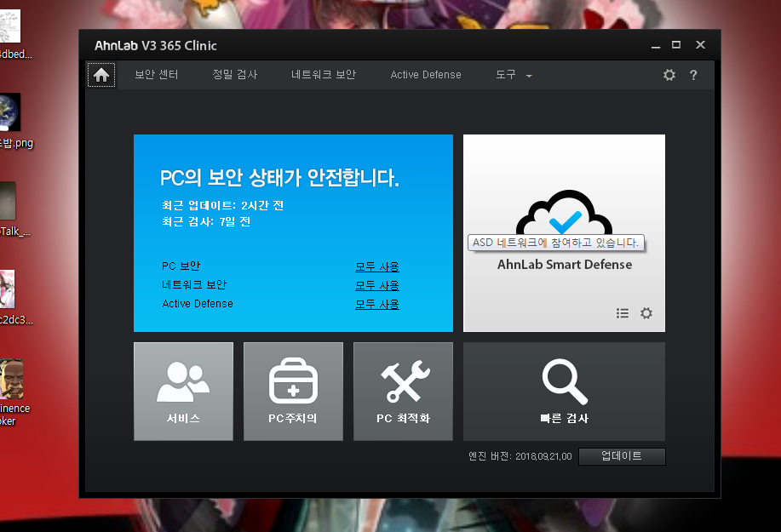Screen dimensions: 781x532
Task: Open the Smart Defense gear settings icon
Action: [646, 313]
